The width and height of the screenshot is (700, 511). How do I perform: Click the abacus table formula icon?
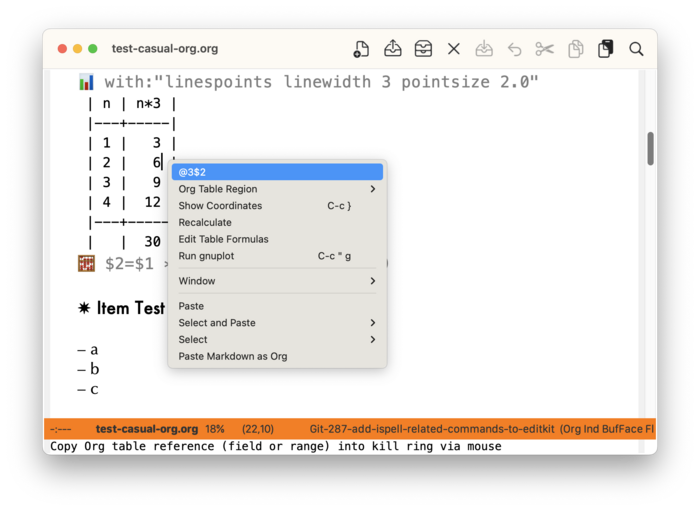86,263
